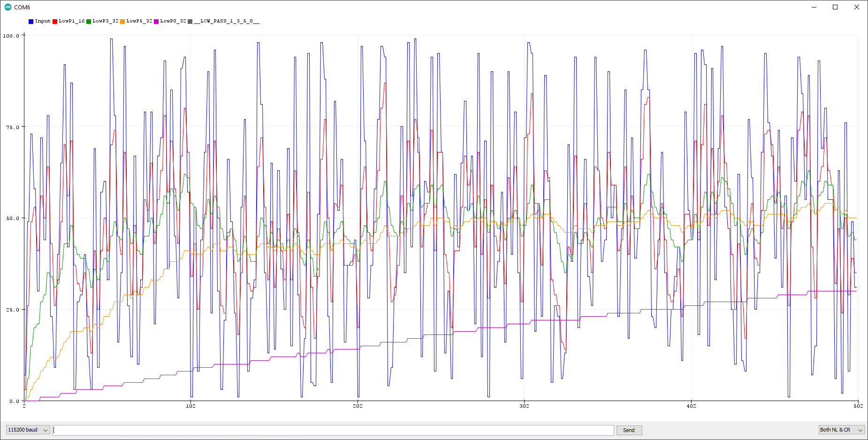Click the 102 x-axis label

(190, 406)
